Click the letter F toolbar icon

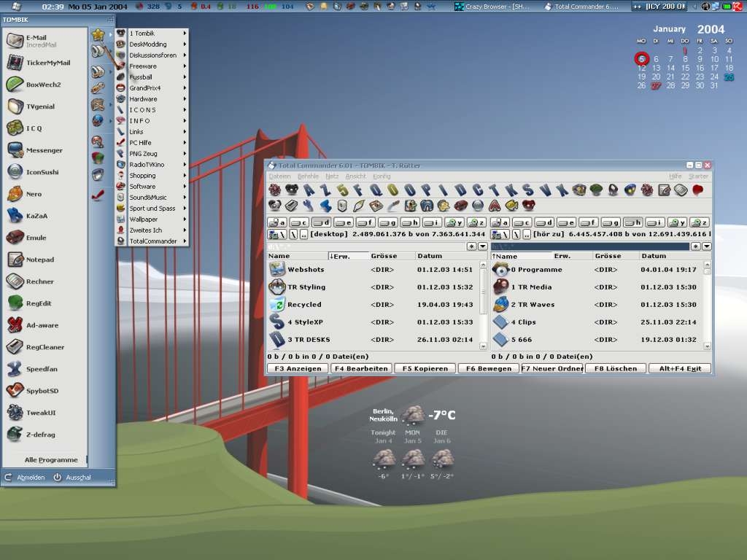[359, 190]
